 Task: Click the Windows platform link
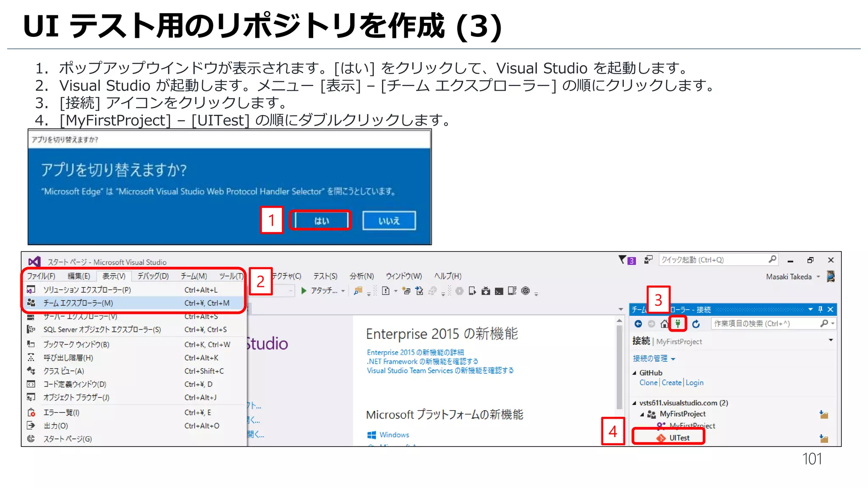pyautogui.click(x=394, y=435)
